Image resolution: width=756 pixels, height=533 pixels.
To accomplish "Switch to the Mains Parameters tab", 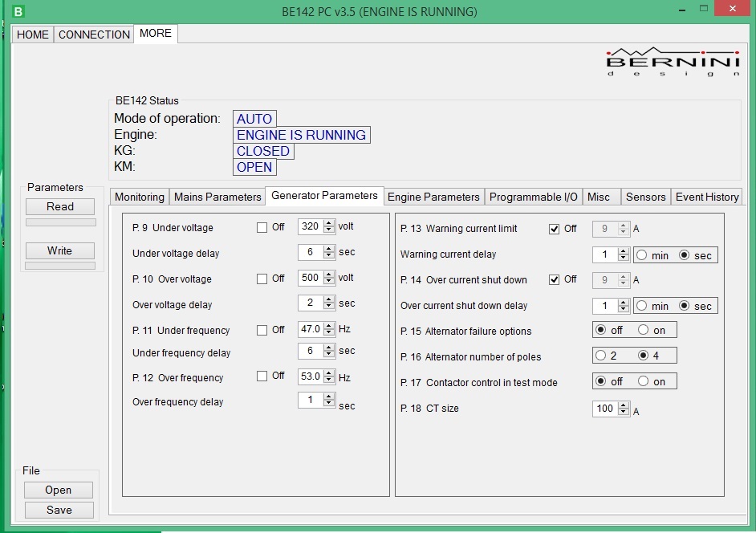I will pyautogui.click(x=217, y=197).
